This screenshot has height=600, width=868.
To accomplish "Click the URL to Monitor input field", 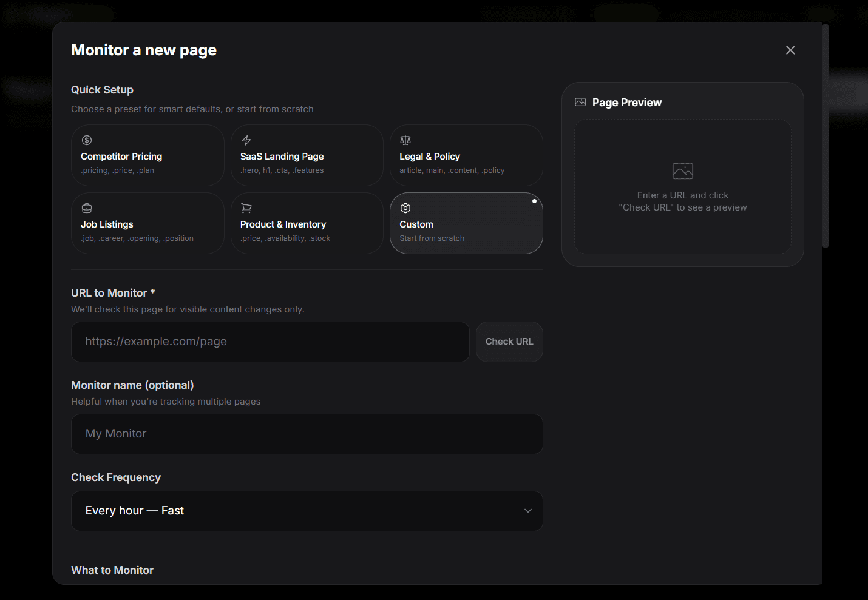I will click(270, 342).
